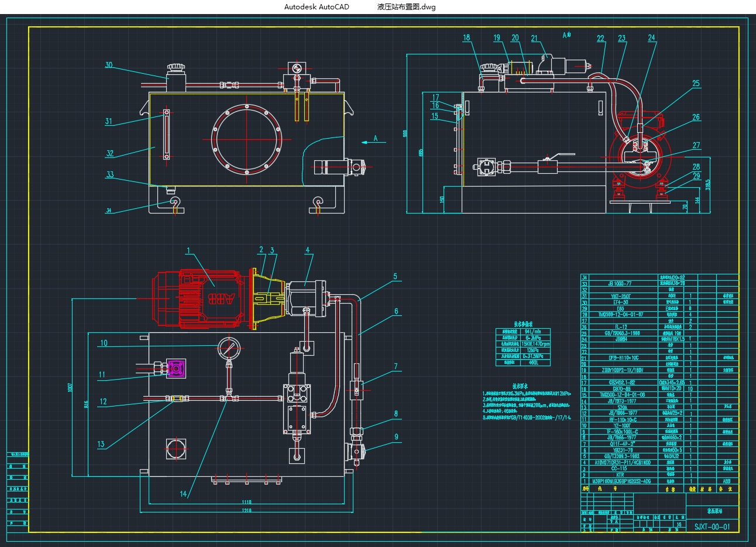Click the ABB remark cell in parts list
Image resolution: width=756 pixels, height=547 pixels.
pyautogui.click(x=727, y=481)
